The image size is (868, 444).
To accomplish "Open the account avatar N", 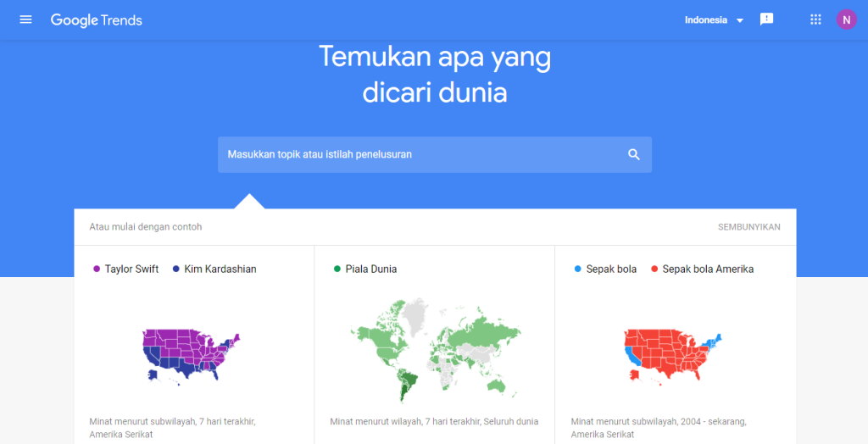I will [846, 20].
